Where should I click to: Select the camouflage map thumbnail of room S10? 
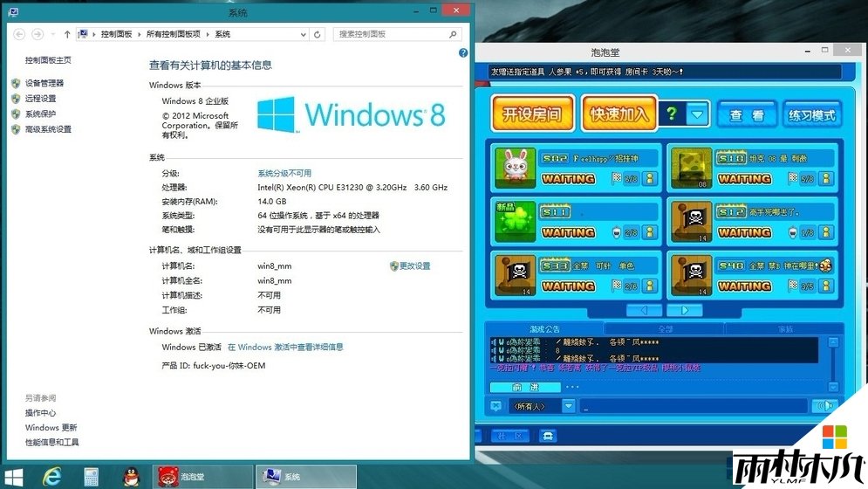pyautogui.click(x=692, y=168)
